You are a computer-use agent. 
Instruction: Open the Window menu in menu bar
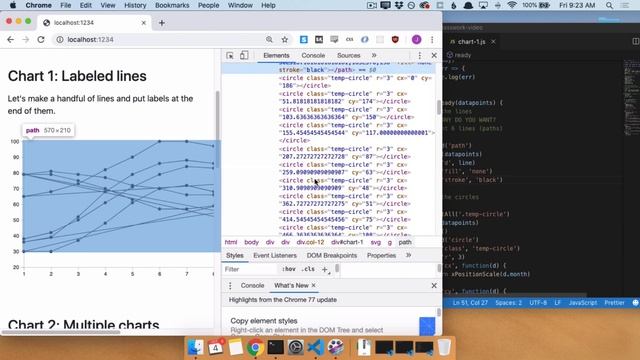[x=240, y=5]
